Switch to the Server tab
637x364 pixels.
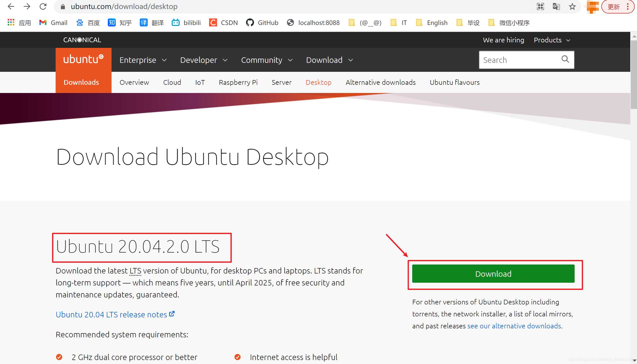tap(281, 82)
